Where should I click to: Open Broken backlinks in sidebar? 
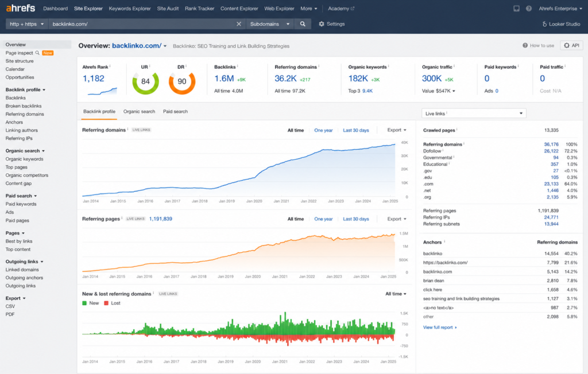pos(24,106)
